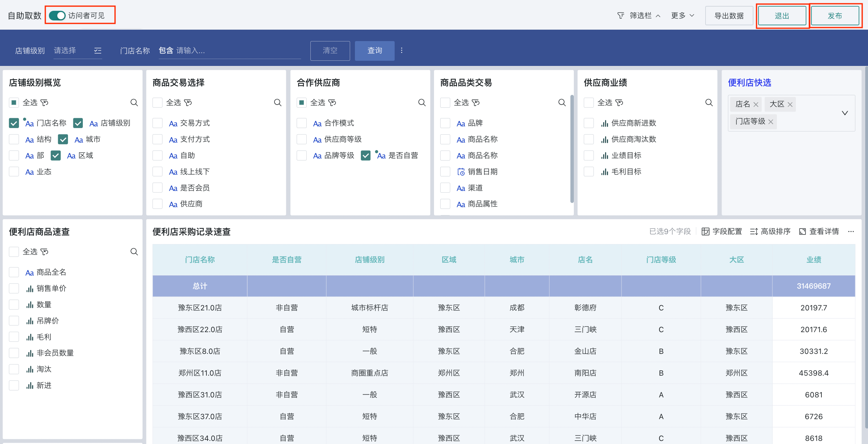Click the 店铺级别 list selector icon
Viewport: 868px width, 444px height.
pyautogui.click(x=98, y=51)
